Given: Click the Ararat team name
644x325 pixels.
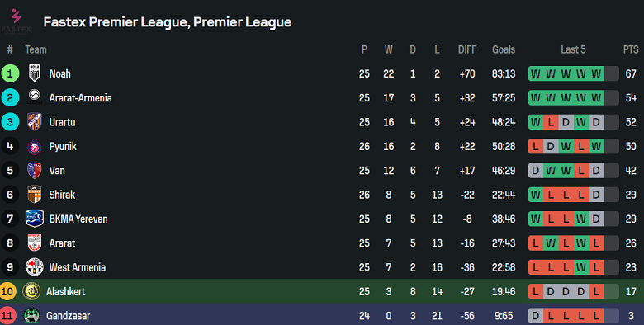Looking at the screenshot, I should pos(62,243).
